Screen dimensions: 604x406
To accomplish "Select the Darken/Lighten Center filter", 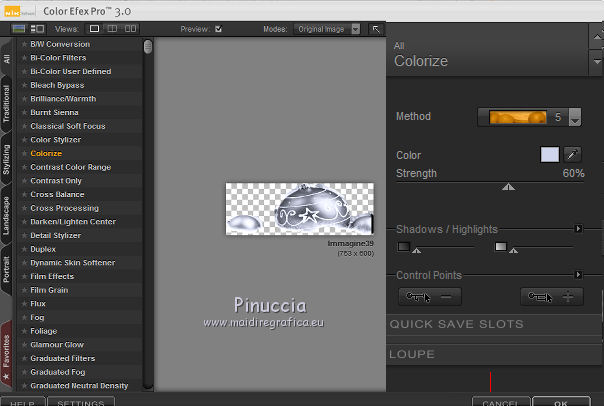I will (x=73, y=222).
